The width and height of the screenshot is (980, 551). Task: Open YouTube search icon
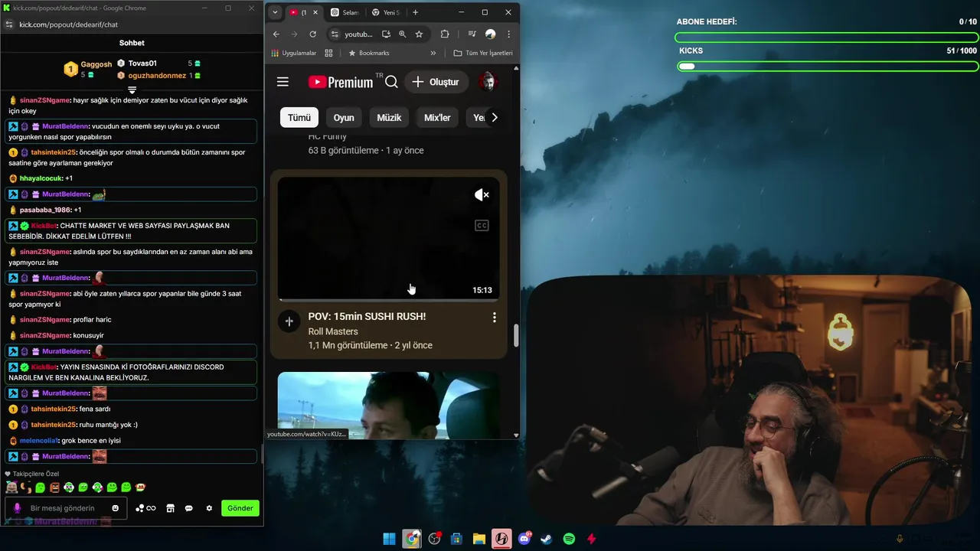(x=391, y=82)
